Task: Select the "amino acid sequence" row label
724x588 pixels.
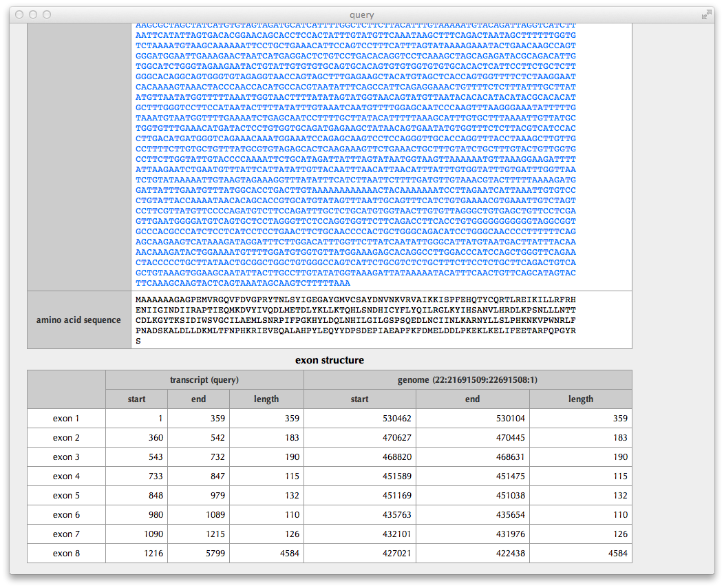Action: point(78,320)
